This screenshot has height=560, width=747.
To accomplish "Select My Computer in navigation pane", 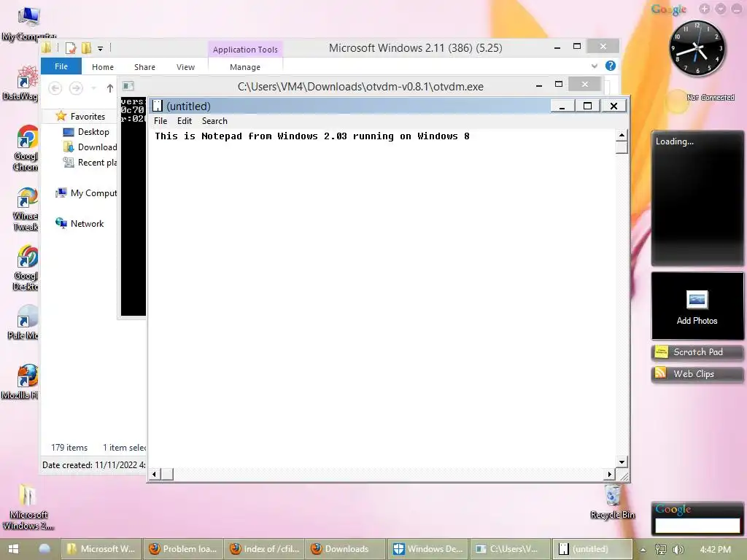I will coord(86,192).
